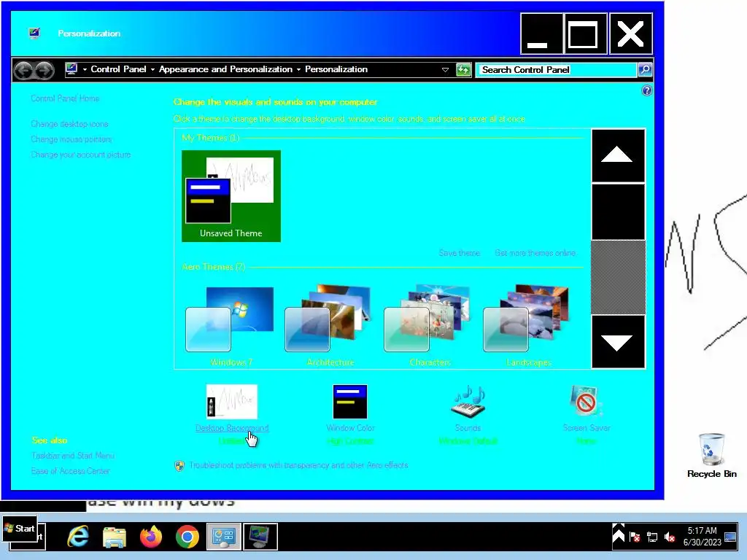Select the Unsaved Theme thumbnail
Screen dimensions: 747x560
coord(231,196)
